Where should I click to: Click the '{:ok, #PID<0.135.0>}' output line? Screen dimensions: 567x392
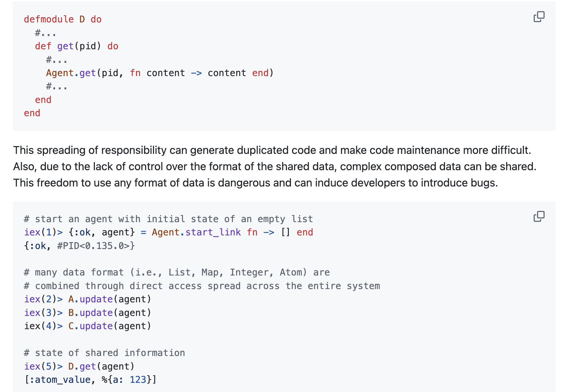coord(80,246)
